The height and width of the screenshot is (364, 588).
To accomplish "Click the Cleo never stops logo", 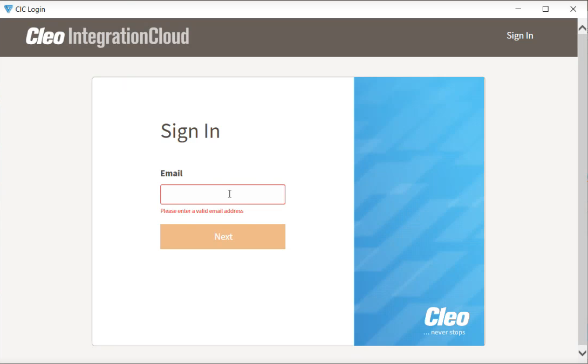I will 446,321.
